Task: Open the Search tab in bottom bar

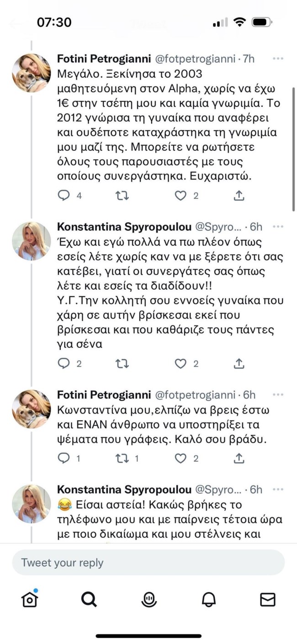Action: 89,599
